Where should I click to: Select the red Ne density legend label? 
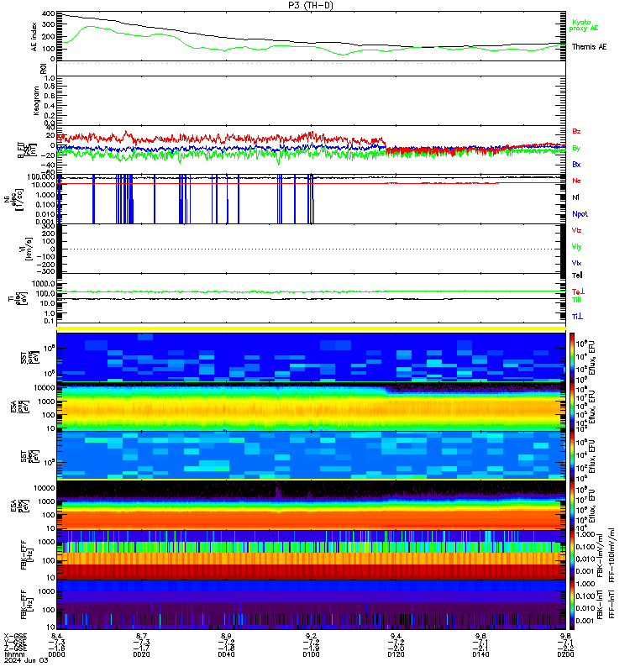click(x=576, y=181)
